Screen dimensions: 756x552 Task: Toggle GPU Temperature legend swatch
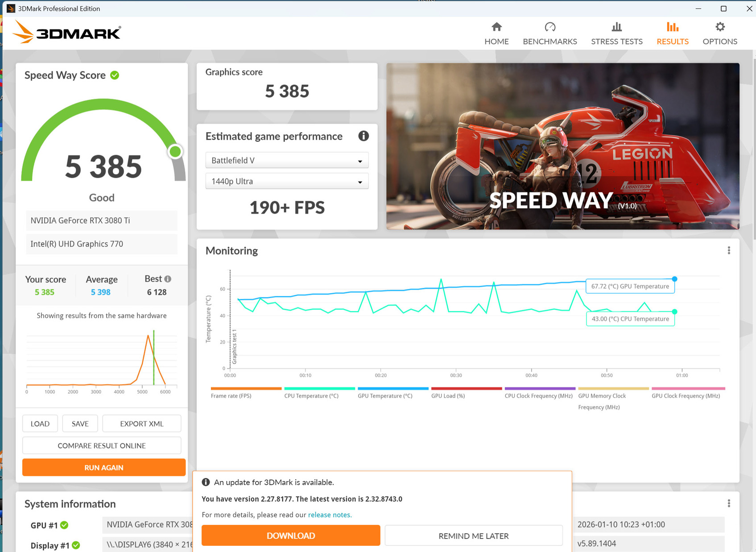click(393, 388)
